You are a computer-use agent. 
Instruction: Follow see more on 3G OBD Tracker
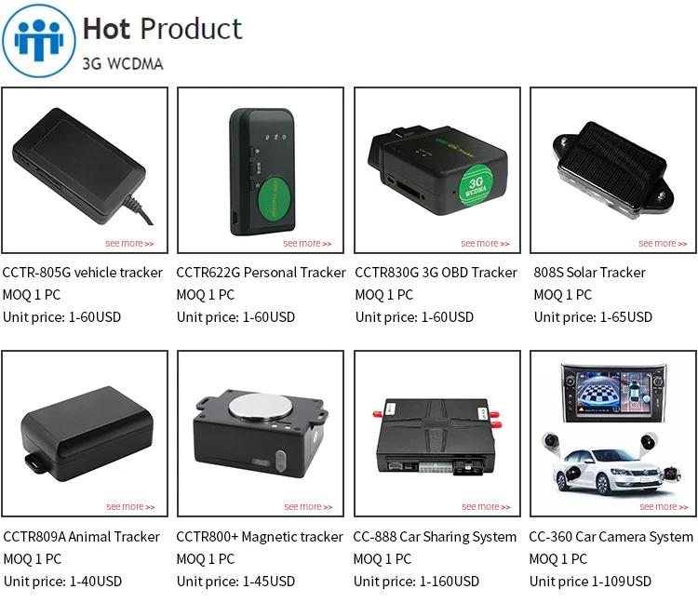(x=485, y=244)
